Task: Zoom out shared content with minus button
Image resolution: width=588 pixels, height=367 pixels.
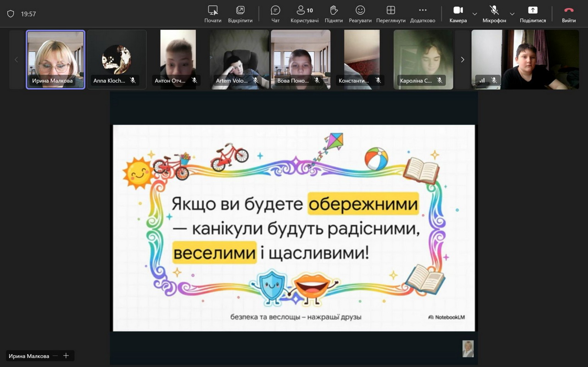Action: [56, 356]
